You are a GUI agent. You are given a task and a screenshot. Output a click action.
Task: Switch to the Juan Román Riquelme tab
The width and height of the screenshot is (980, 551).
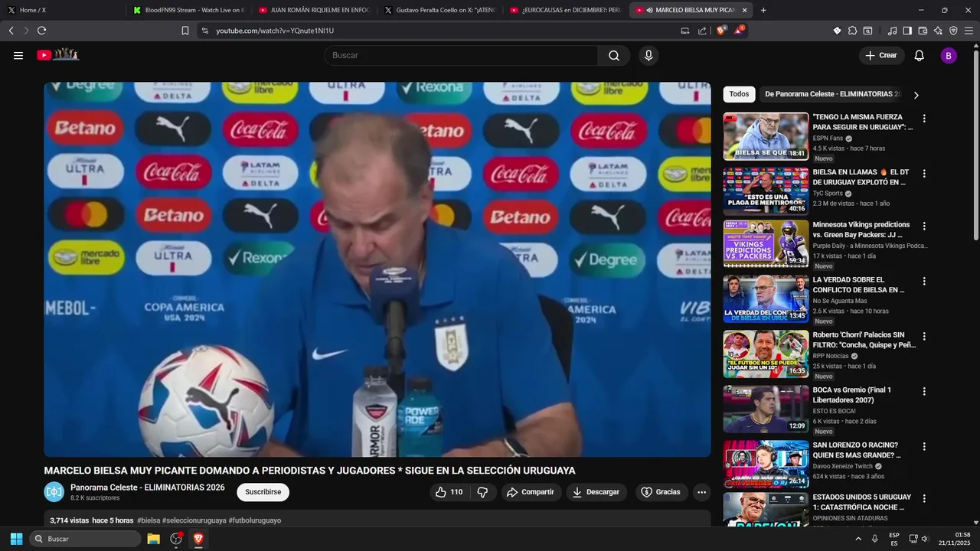[314, 10]
